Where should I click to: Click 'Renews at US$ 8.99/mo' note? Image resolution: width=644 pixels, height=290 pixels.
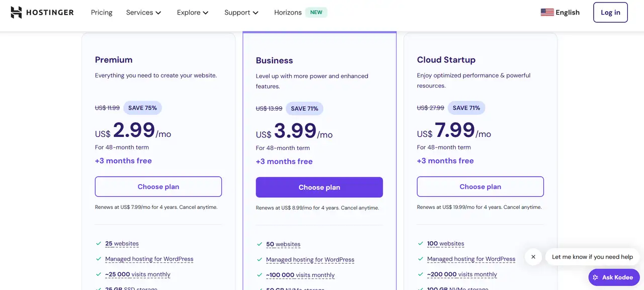(x=317, y=208)
